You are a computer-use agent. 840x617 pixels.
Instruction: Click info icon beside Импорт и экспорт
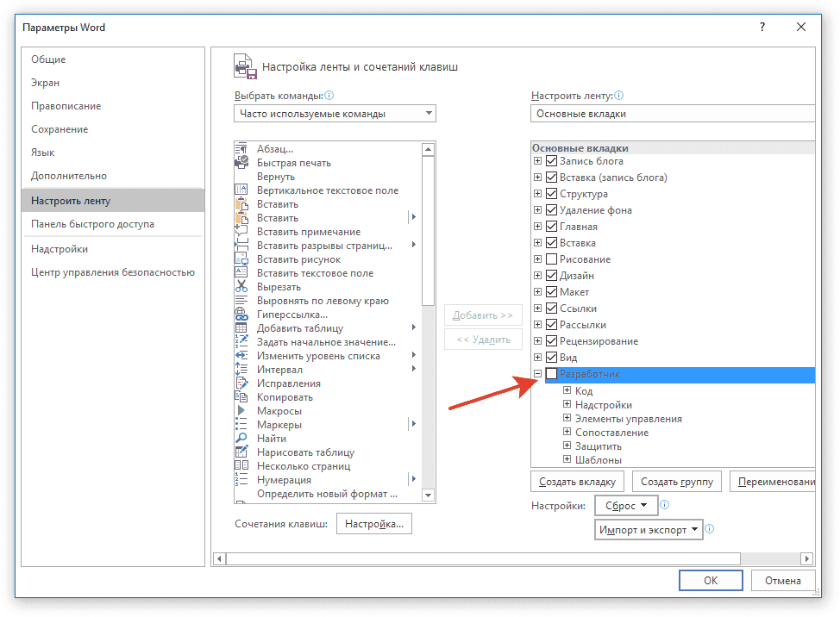pos(709,529)
